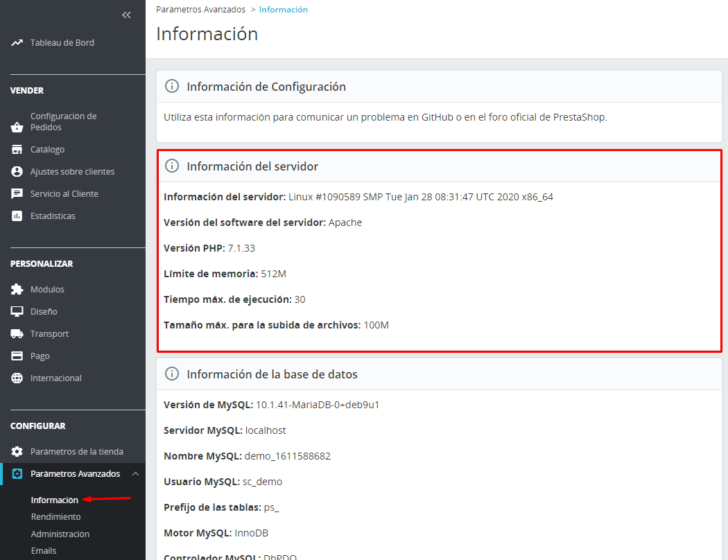Click the Pago credit card icon
The image size is (728, 560).
click(17, 356)
